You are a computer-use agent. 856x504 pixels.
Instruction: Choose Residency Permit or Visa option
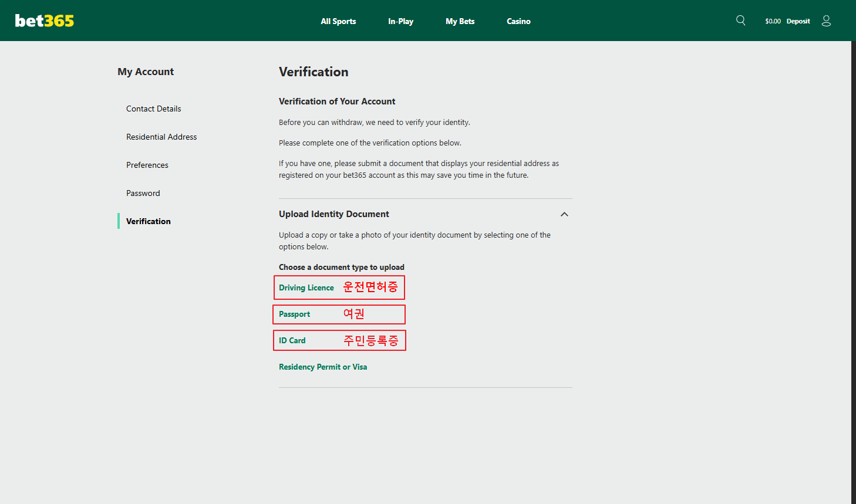(x=323, y=367)
